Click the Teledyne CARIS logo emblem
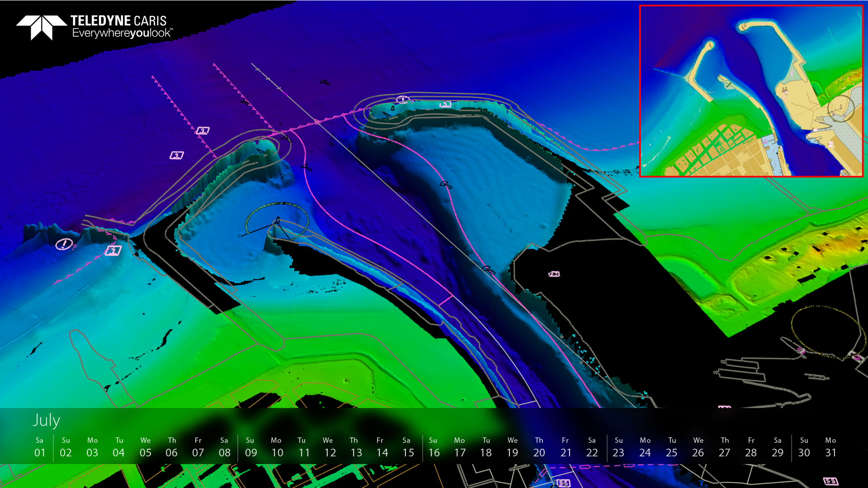 click(42, 28)
